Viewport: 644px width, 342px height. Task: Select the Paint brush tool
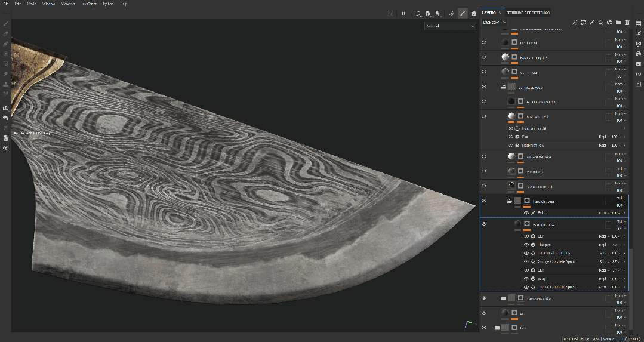point(6,23)
